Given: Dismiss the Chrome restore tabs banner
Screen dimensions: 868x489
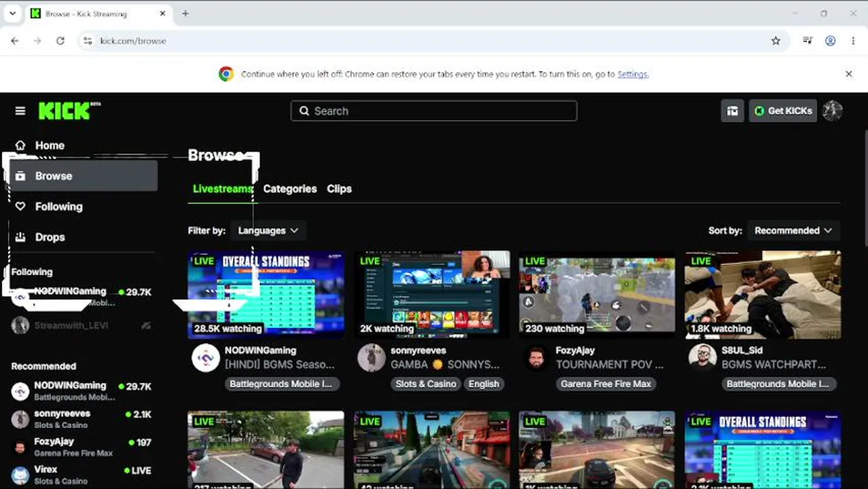Looking at the screenshot, I should [x=848, y=74].
